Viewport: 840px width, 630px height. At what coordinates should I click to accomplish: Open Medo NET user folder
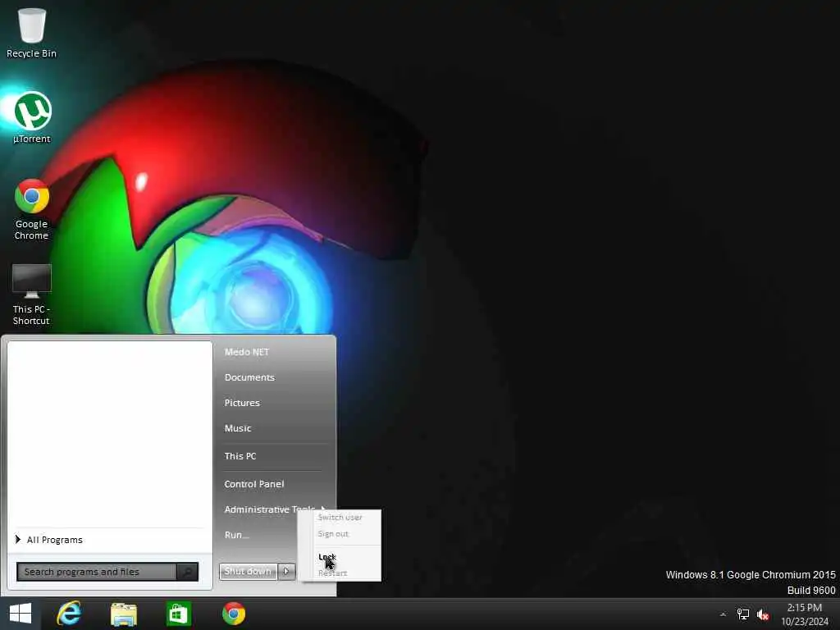coord(246,352)
